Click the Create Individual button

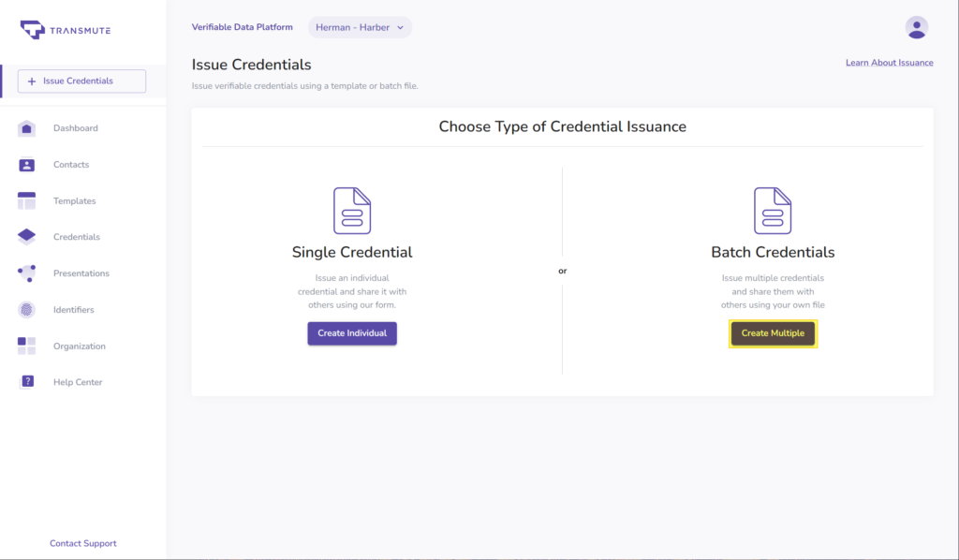pyautogui.click(x=352, y=333)
